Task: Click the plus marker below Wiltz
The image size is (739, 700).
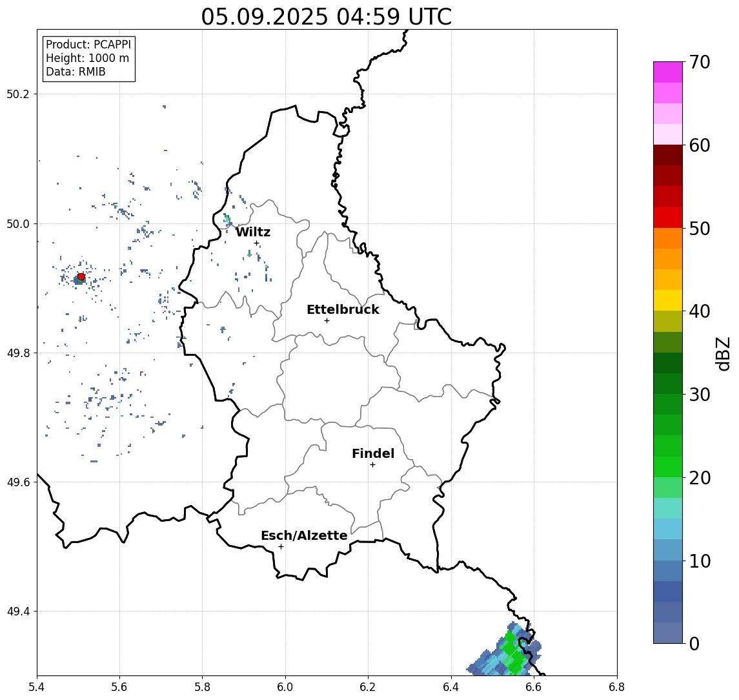Action: [256, 243]
